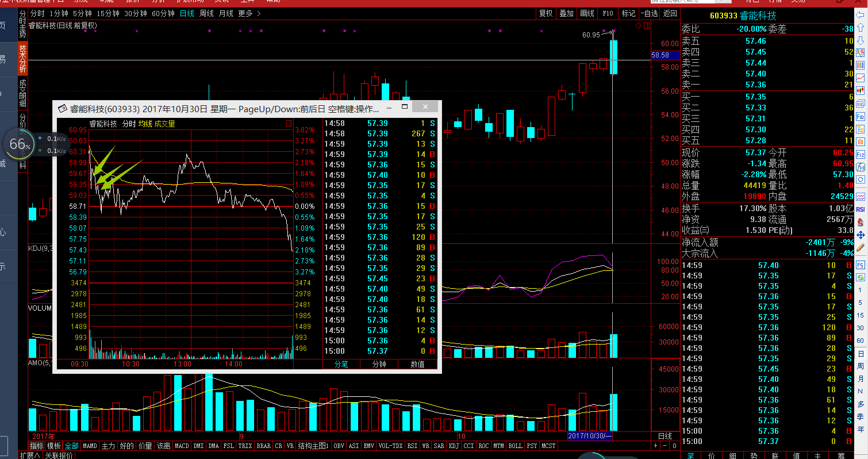Toggle 叠加 overlay option

tap(567, 13)
